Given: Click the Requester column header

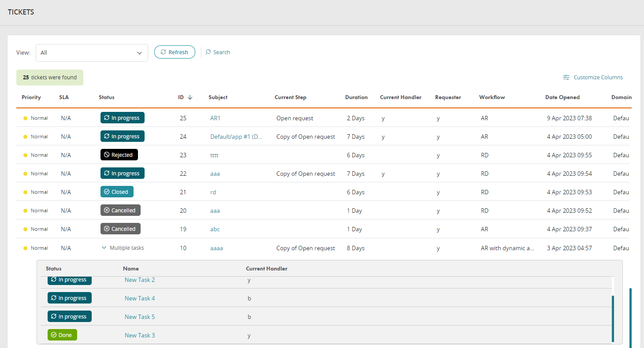Looking at the screenshot, I should 448,97.
